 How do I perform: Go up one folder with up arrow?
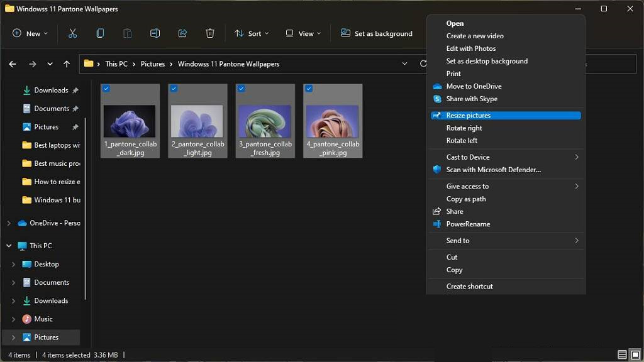(67, 64)
